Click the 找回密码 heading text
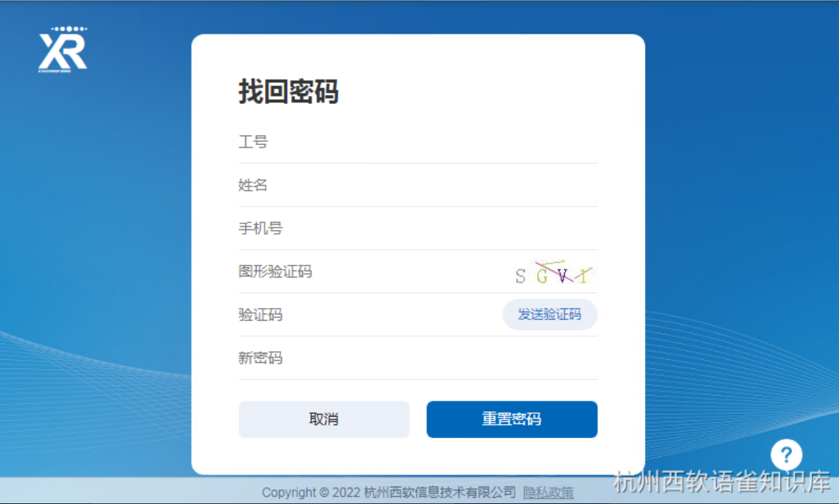Viewport: 839px width, 504px height. tap(288, 91)
